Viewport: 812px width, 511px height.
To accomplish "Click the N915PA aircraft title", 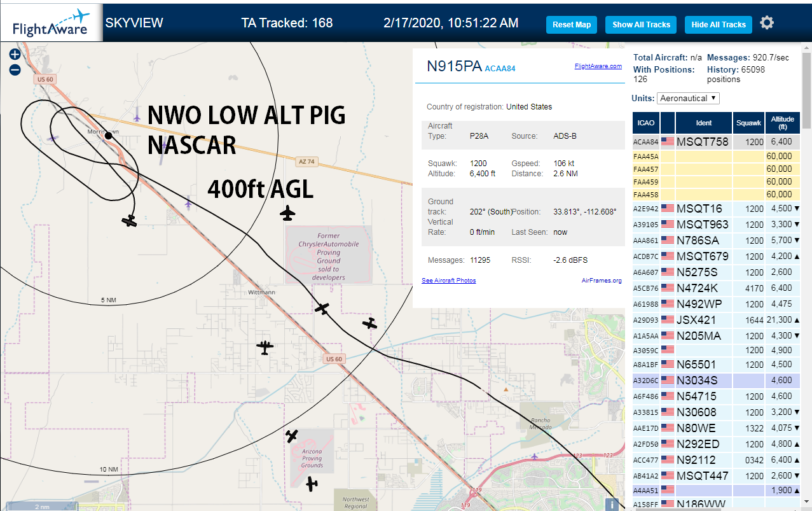I will coord(454,67).
